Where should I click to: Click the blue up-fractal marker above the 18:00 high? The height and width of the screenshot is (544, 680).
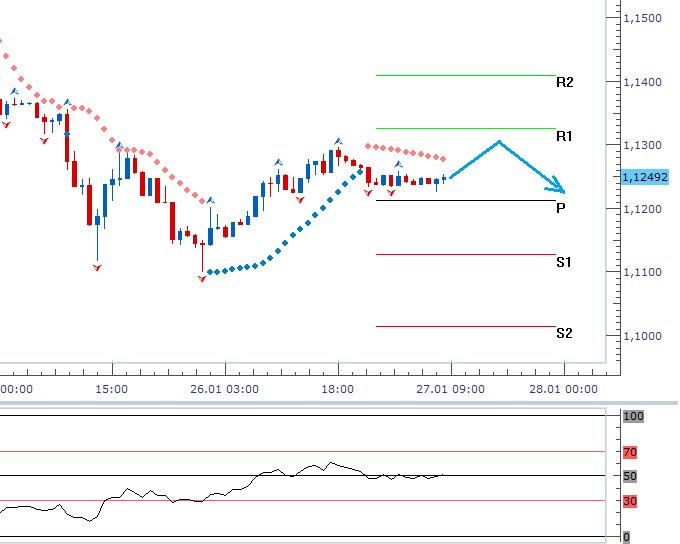(338, 142)
